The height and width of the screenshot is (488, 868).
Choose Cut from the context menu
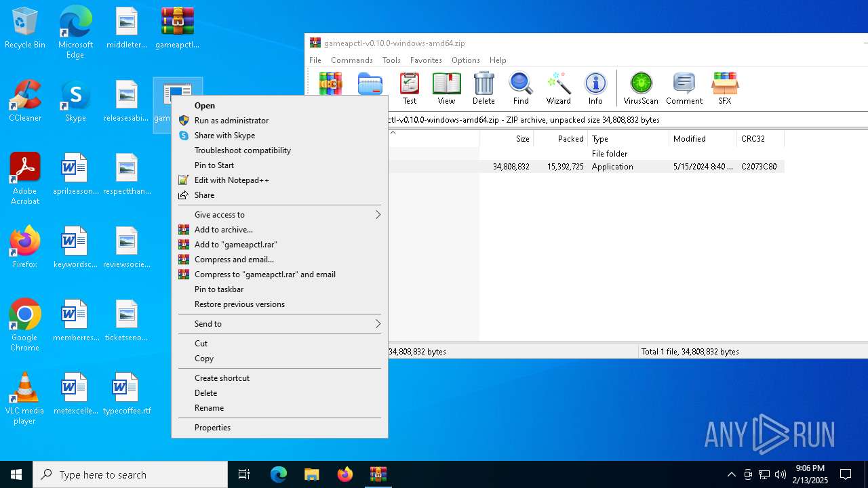(280, 344)
